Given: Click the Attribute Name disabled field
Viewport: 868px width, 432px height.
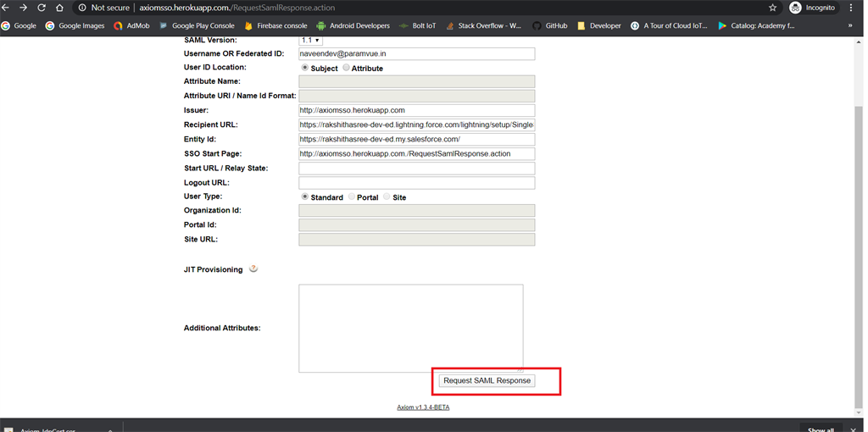Looking at the screenshot, I should pos(417,81).
